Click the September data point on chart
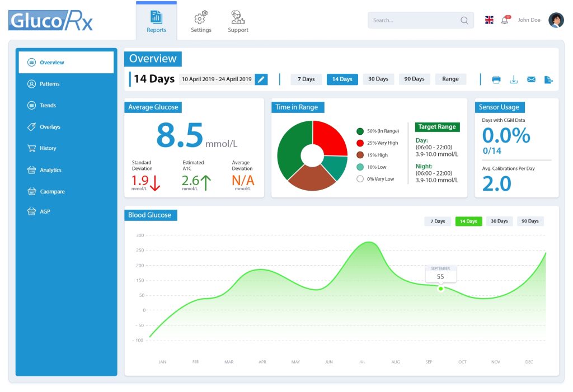573x392 pixels. 441,289
